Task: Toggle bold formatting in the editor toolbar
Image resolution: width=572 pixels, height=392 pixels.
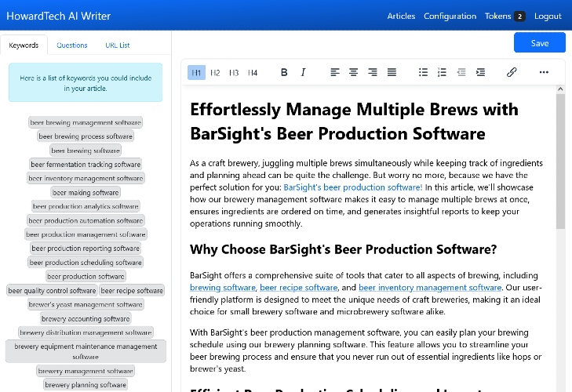Action: coord(284,72)
